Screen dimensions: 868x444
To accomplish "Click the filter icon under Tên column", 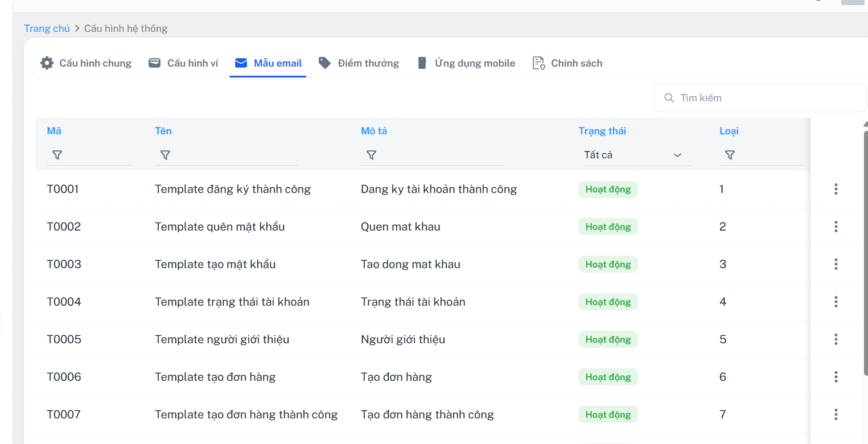I will tap(165, 155).
